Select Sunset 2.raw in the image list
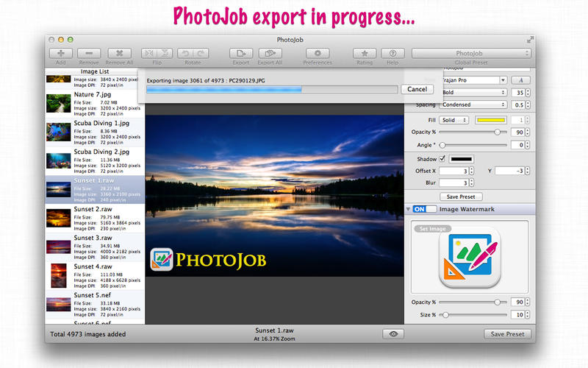Viewport: 588px width, 368px height. pyautogui.click(x=95, y=218)
